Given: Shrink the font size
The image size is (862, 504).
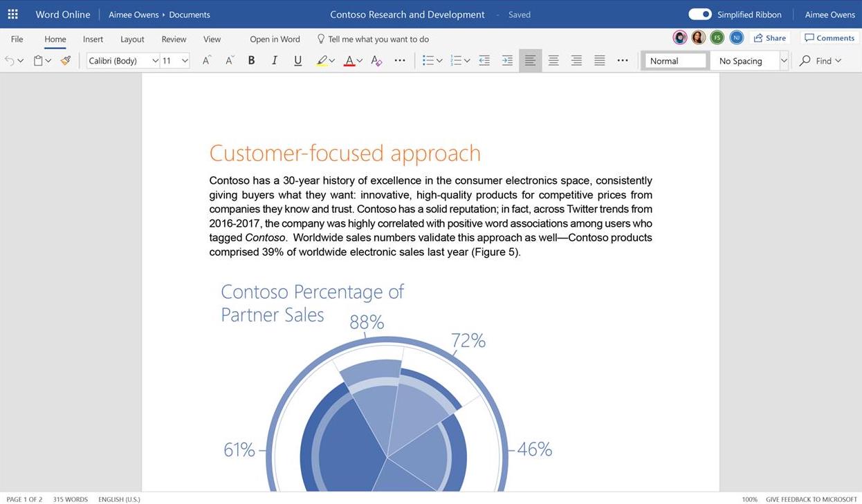Looking at the screenshot, I should [x=230, y=61].
